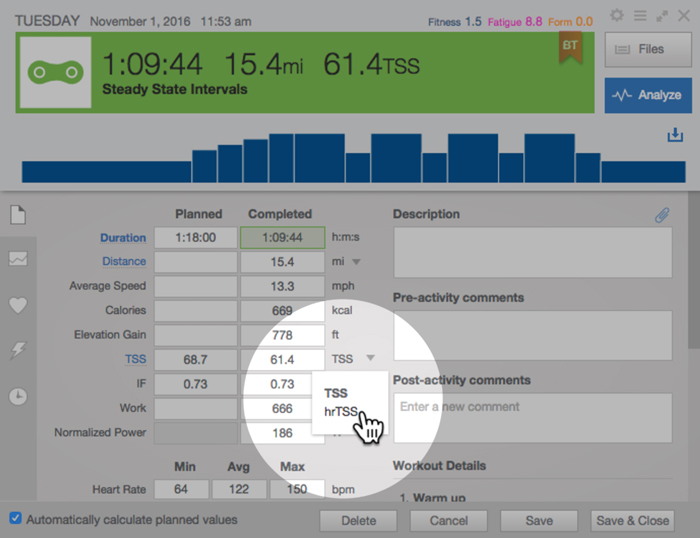Click the Workout Details heading
Viewport: 700px width, 538px height.
click(439, 466)
